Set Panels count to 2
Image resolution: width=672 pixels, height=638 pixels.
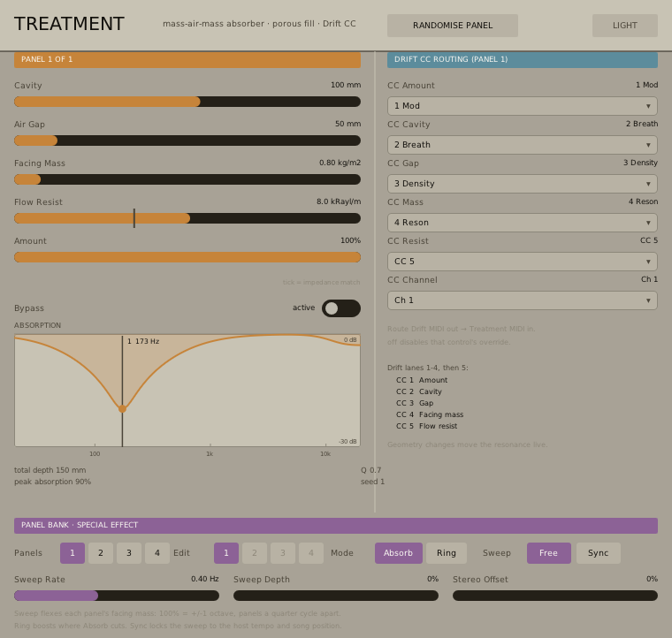click(101, 553)
